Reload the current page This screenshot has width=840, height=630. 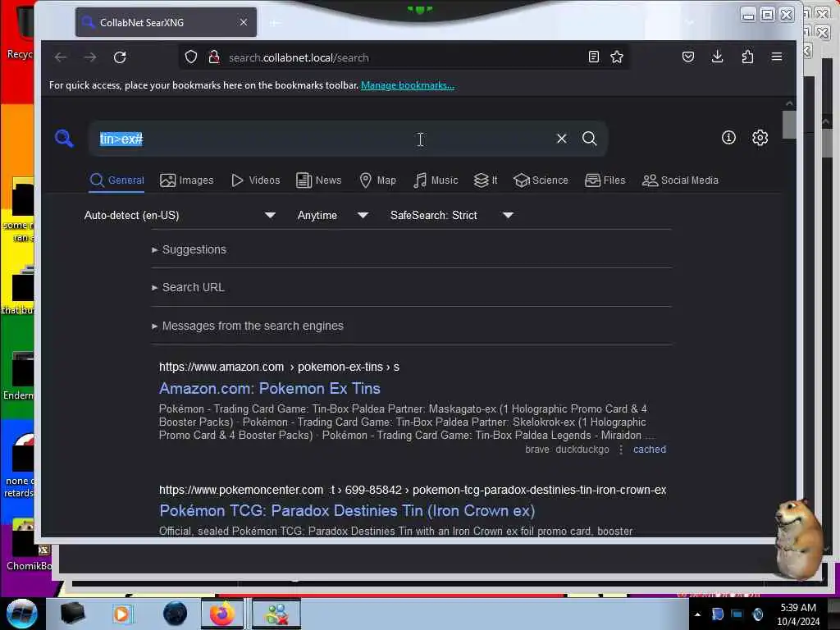(120, 57)
